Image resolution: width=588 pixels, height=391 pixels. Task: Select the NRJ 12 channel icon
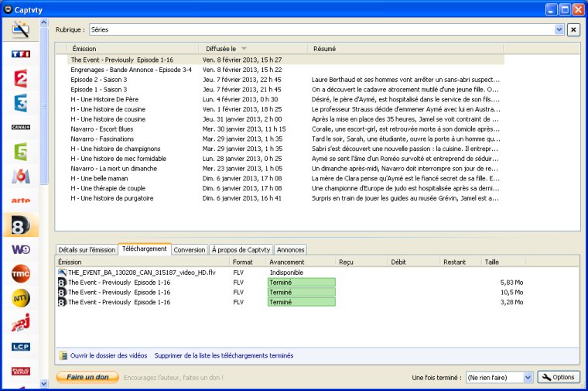[21, 323]
